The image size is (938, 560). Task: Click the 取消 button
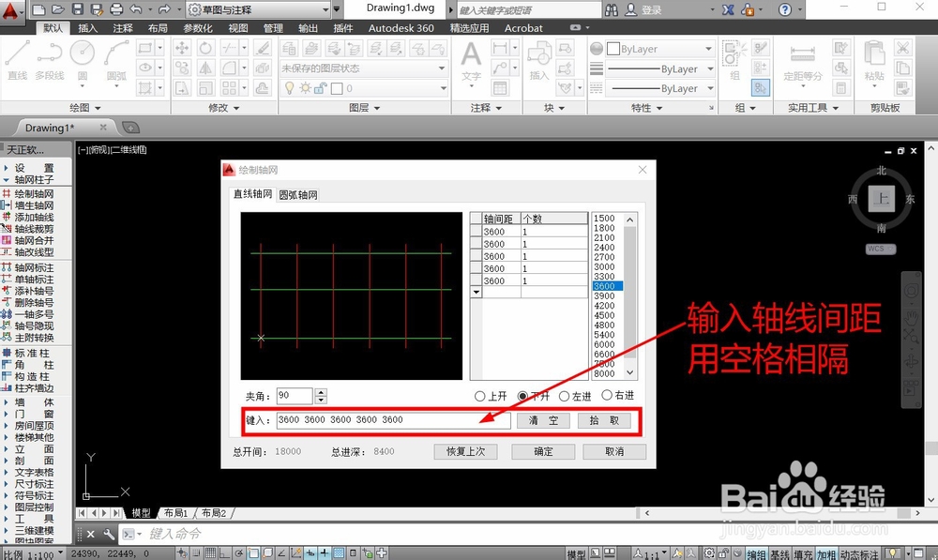click(614, 451)
